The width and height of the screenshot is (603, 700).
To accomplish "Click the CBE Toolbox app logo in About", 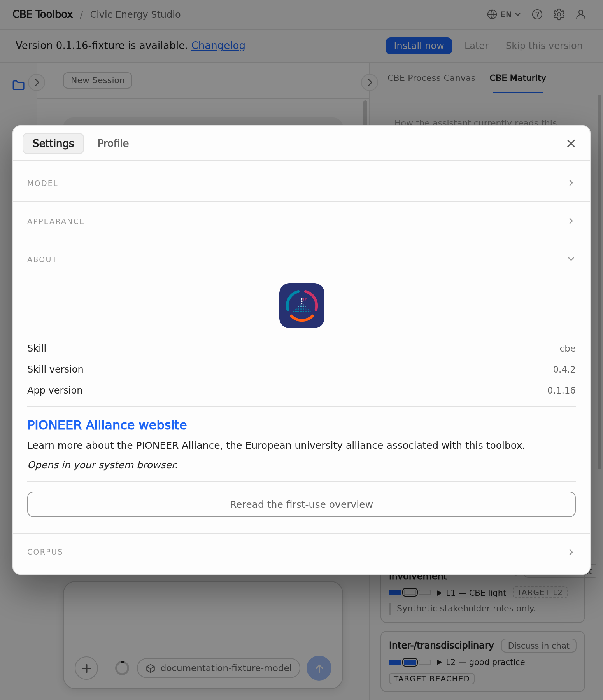I will pyautogui.click(x=302, y=306).
